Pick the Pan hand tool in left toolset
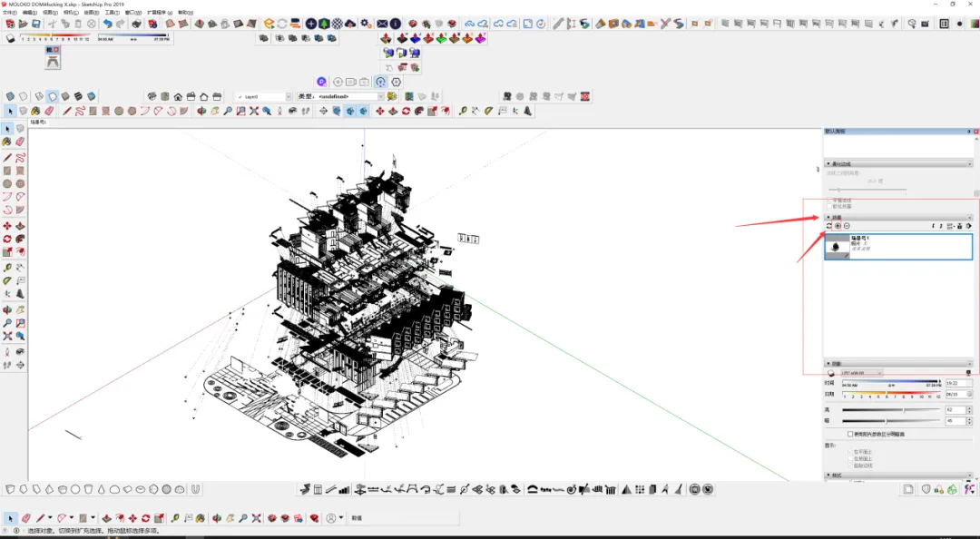 click(x=21, y=309)
